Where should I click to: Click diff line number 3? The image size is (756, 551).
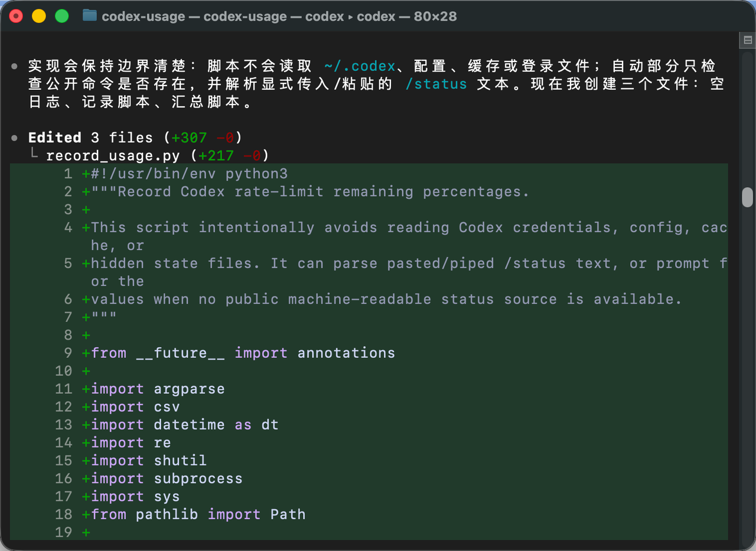pyautogui.click(x=69, y=210)
